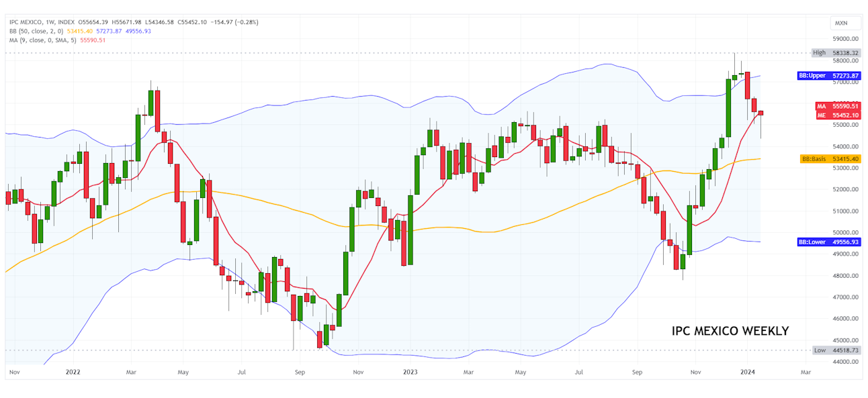Viewport: 868px width, 398px height.
Task: Open the MXN currency selector
Action: [840, 23]
